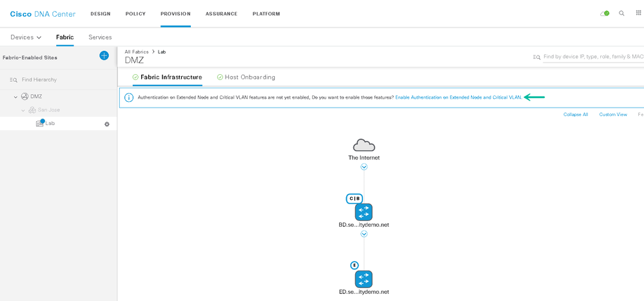Select The Internet cloud node
The width and height of the screenshot is (644, 301).
tap(364, 145)
